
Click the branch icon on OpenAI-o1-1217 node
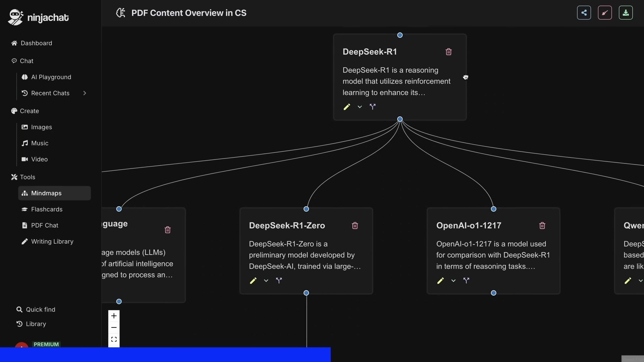[466, 281]
